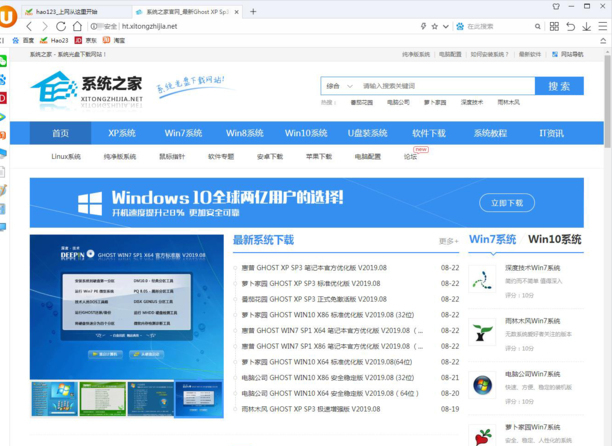Image resolution: width=612 pixels, height=446 pixels.
Task: Bookmark page with the star icon
Action: click(x=434, y=27)
